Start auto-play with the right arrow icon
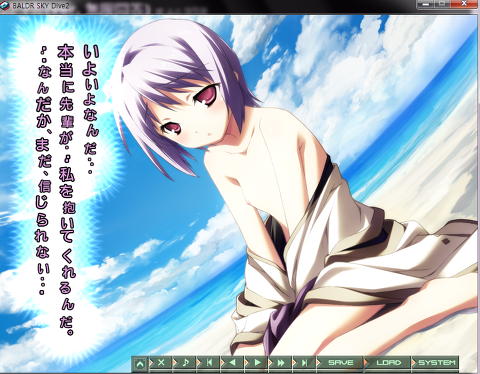Viewport: 480px width, 374px height. (258, 363)
